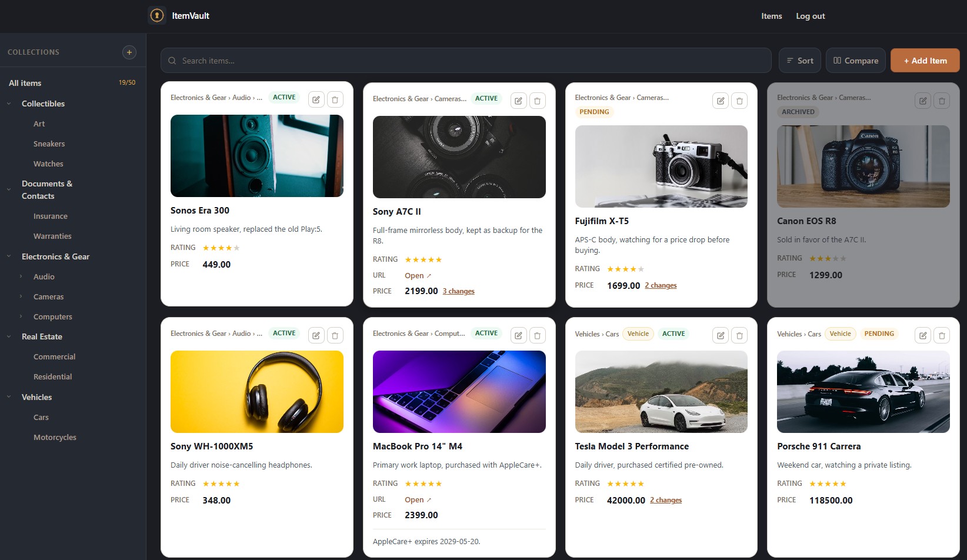Edit the Tesla Model 3 Performance item
This screenshot has width=967, height=560.
(721, 335)
